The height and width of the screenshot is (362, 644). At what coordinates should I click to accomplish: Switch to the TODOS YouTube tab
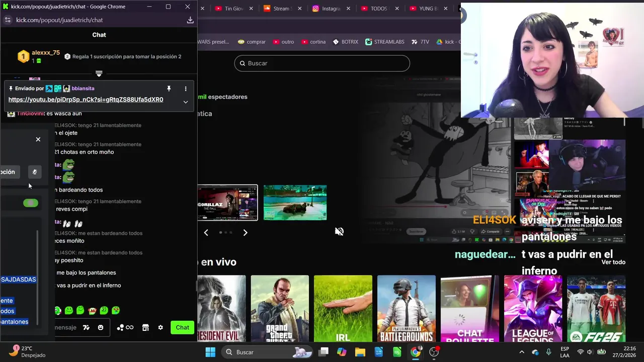click(x=375, y=9)
